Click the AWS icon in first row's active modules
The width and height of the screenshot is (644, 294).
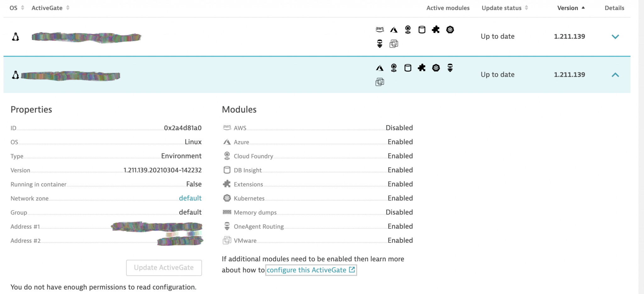point(380,29)
